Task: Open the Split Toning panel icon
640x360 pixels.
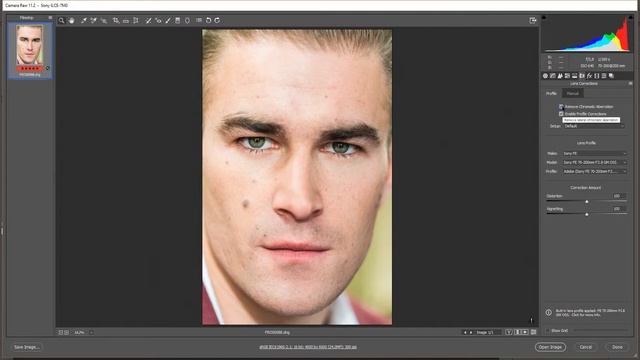Action: click(x=575, y=76)
